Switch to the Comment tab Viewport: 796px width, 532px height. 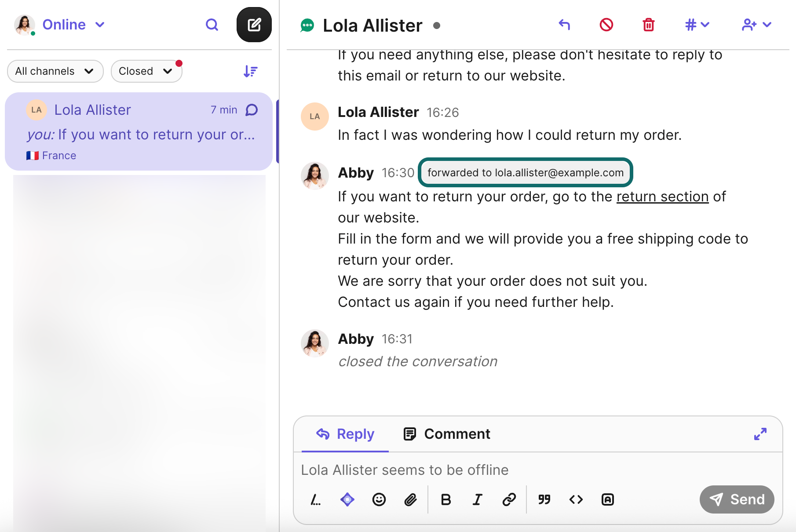click(x=447, y=434)
